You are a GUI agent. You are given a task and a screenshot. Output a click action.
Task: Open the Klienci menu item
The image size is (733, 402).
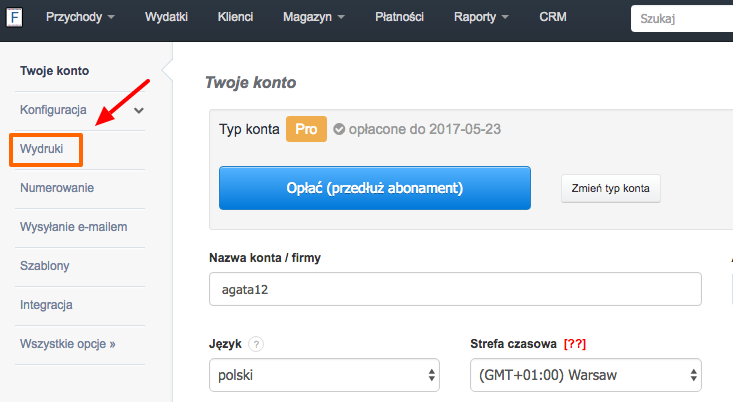235,17
